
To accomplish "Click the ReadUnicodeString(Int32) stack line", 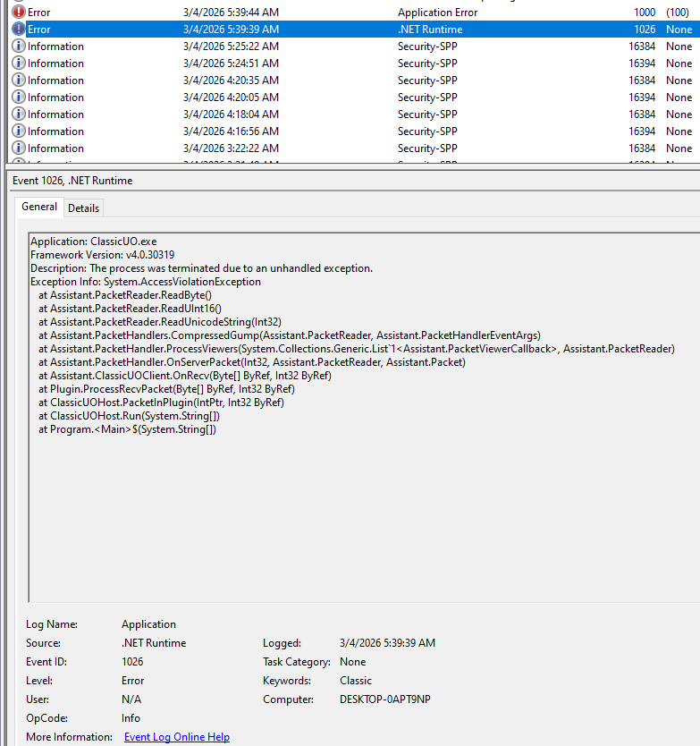I will click(x=160, y=322).
